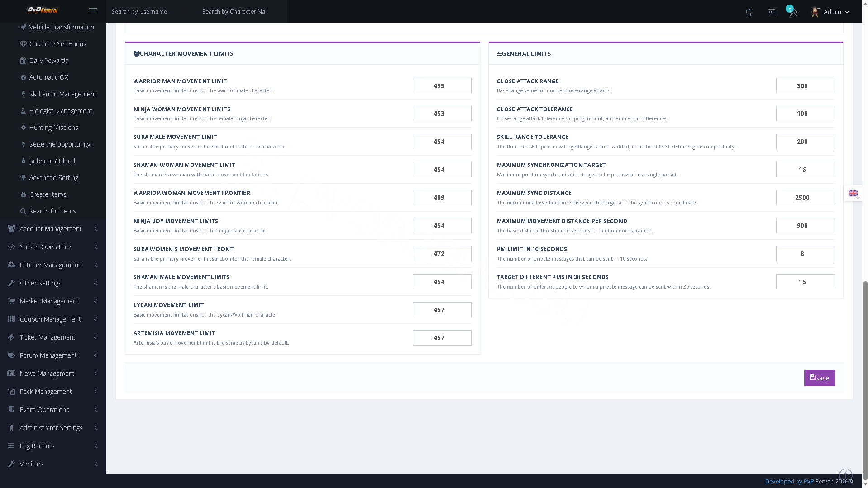Open the trash icon in top bar
The height and width of the screenshot is (488, 868).
coord(749,13)
